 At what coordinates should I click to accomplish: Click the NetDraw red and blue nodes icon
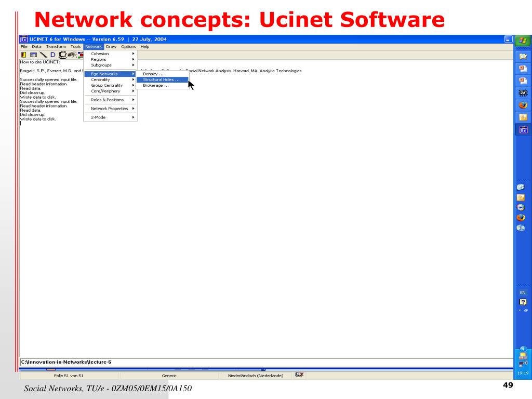coord(81,55)
